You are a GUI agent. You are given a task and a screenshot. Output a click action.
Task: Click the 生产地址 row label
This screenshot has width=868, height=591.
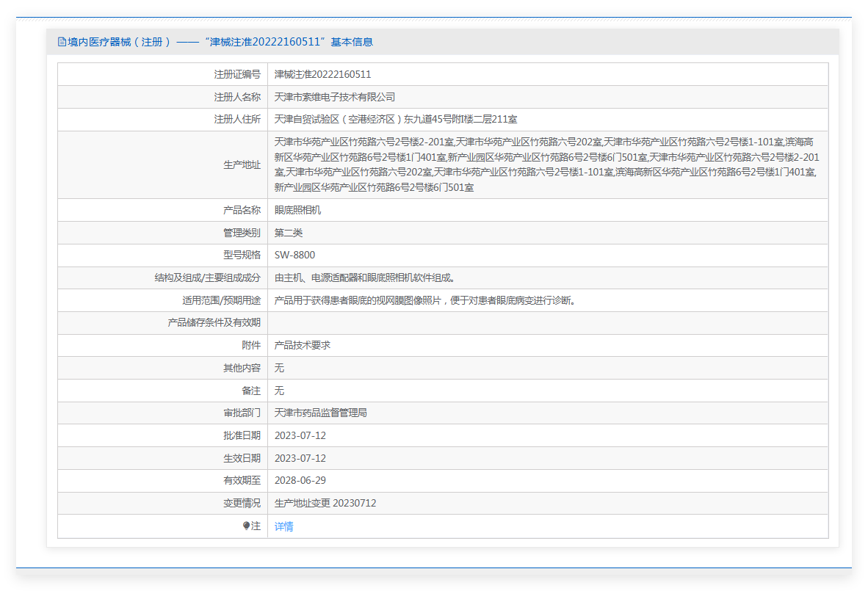click(242, 165)
